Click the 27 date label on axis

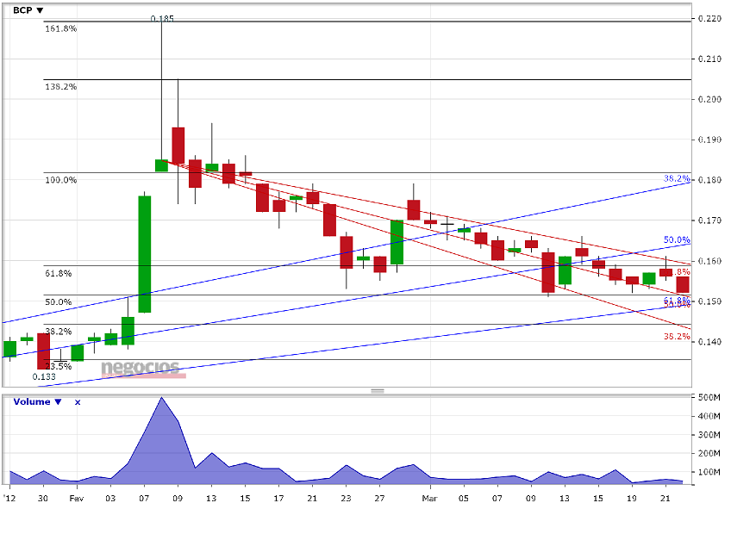point(379,499)
